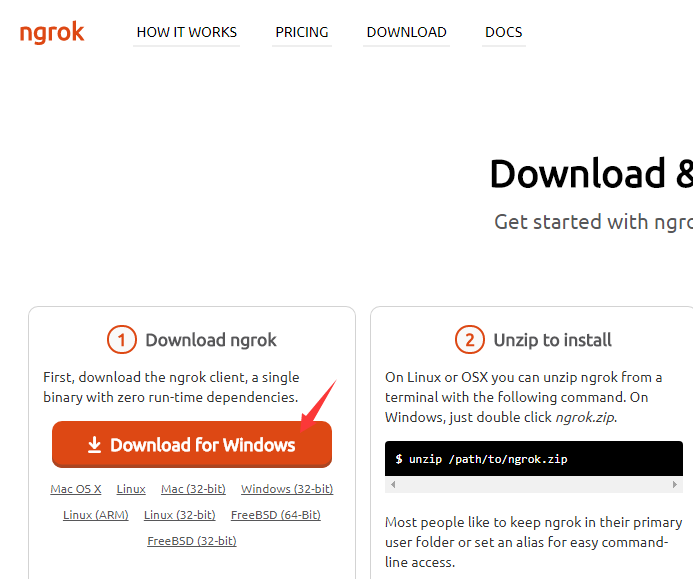The image size is (693, 579).
Task: Open the DOCS page
Action: (504, 32)
